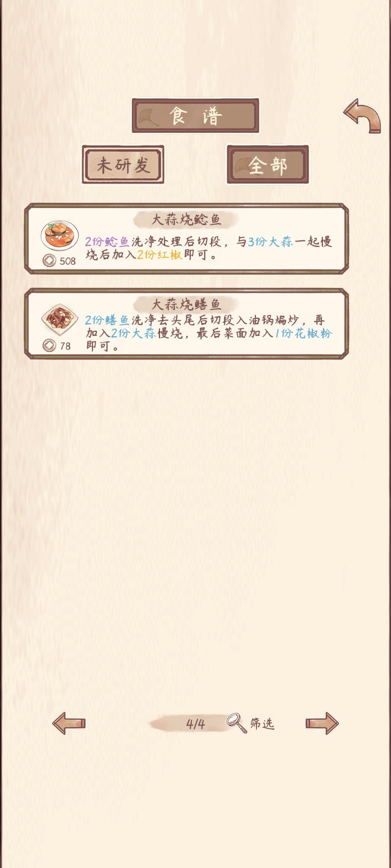
Task: Select the 大蒜烧鲶鱼 recipe title
Action: (x=186, y=220)
